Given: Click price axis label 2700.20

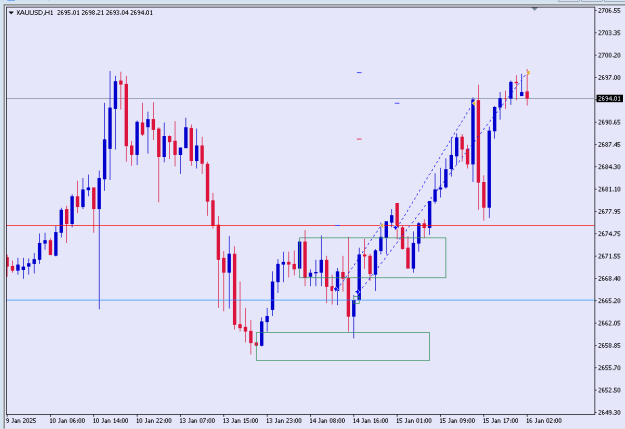Looking at the screenshot, I should pos(610,55).
